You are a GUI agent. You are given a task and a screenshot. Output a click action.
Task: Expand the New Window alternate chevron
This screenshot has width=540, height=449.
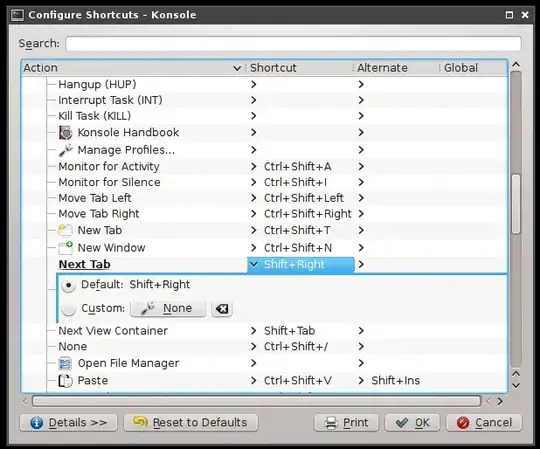361,248
